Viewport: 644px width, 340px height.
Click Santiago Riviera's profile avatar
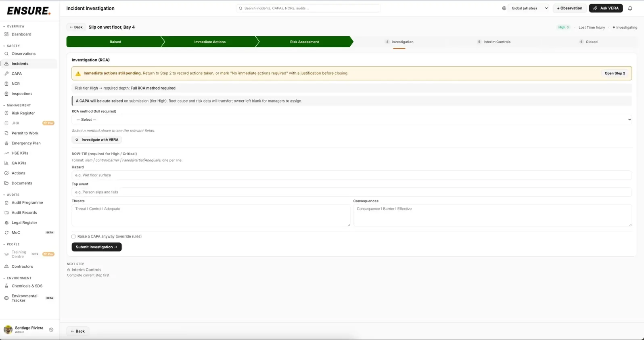tap(8, 330)
